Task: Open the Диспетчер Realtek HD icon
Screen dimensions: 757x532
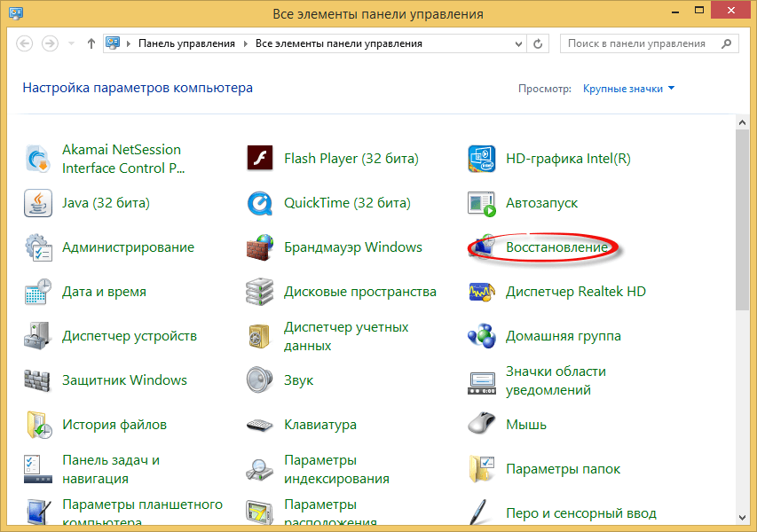Action: tap(481, 292)
